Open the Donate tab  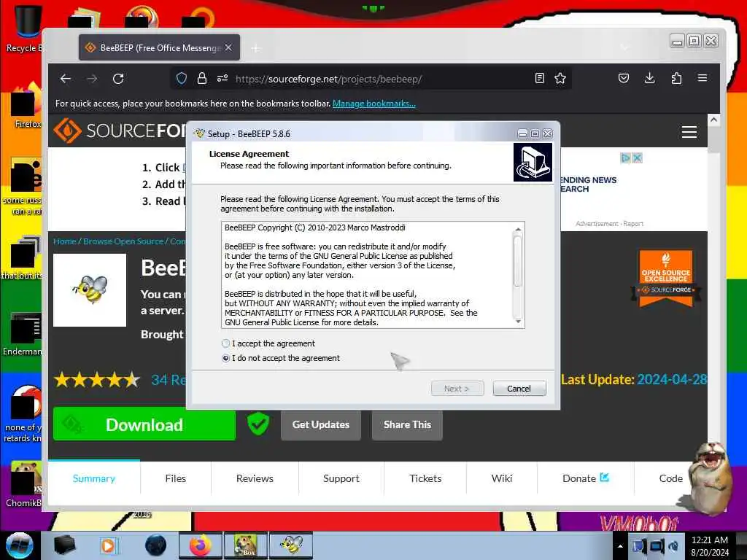point(586,478)
